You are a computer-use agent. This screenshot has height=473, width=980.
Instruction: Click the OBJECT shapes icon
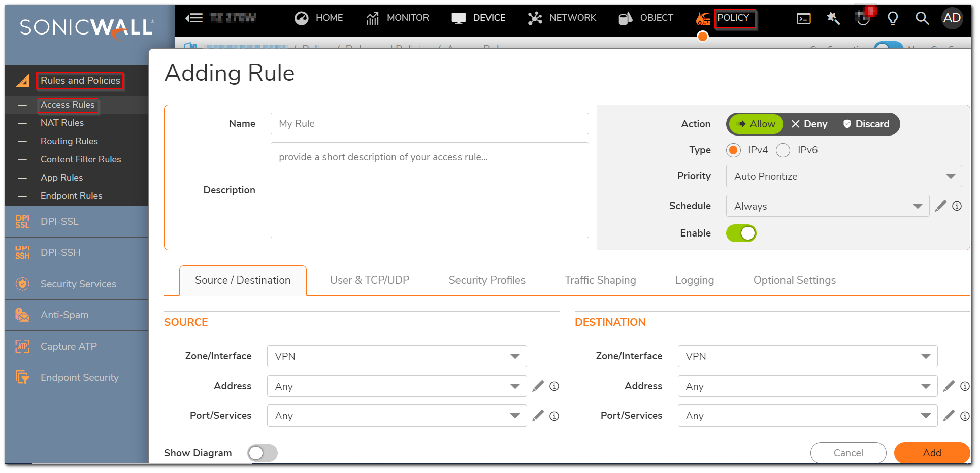click(x=626, y=18)
